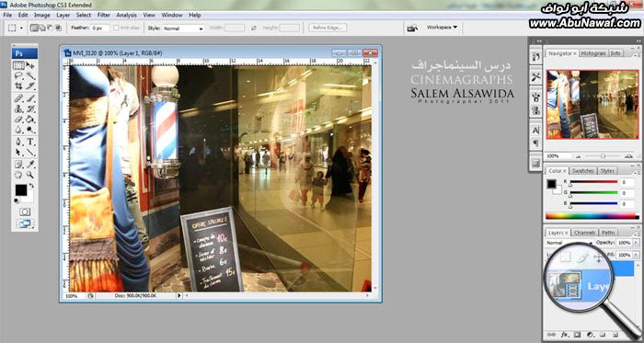Toggle Quick Mask mode

(25, 212)
